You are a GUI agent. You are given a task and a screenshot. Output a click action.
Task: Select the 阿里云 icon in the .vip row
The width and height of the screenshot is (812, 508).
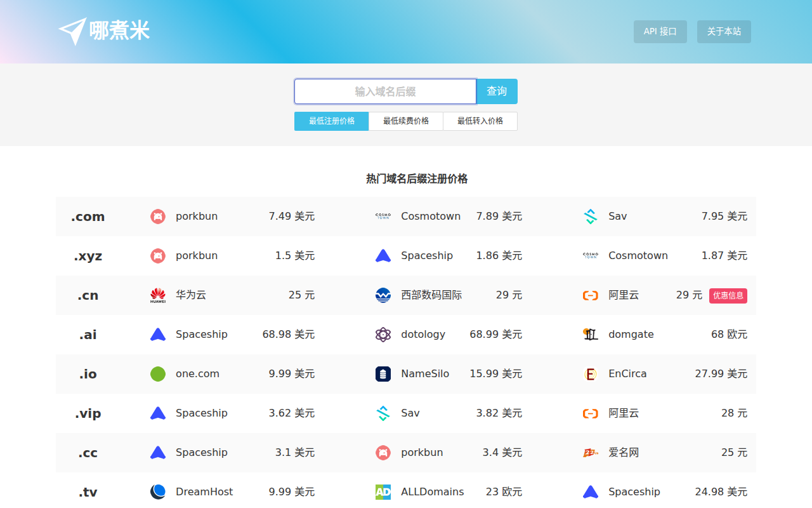(591, 413)
